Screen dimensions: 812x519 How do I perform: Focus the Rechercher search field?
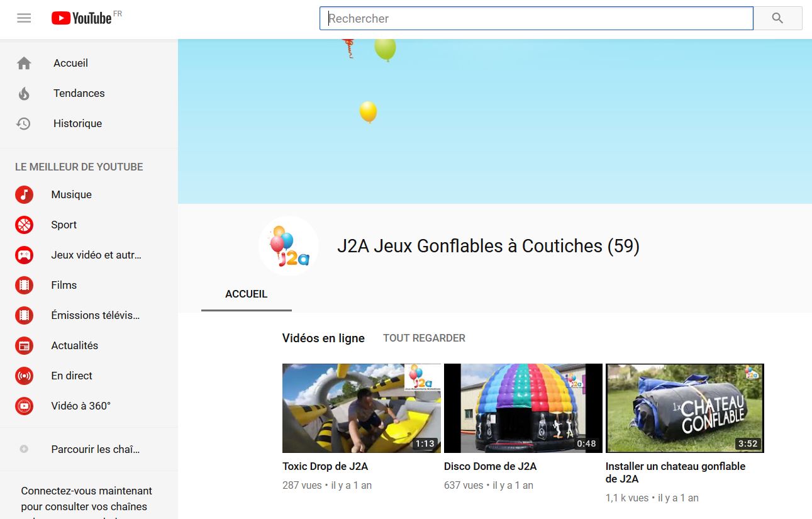click(537, 18)
